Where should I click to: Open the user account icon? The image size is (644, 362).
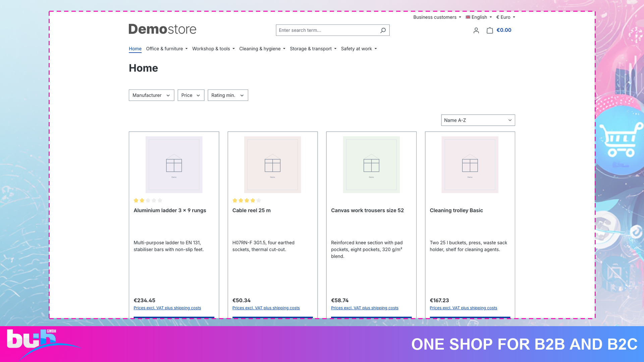476,31
